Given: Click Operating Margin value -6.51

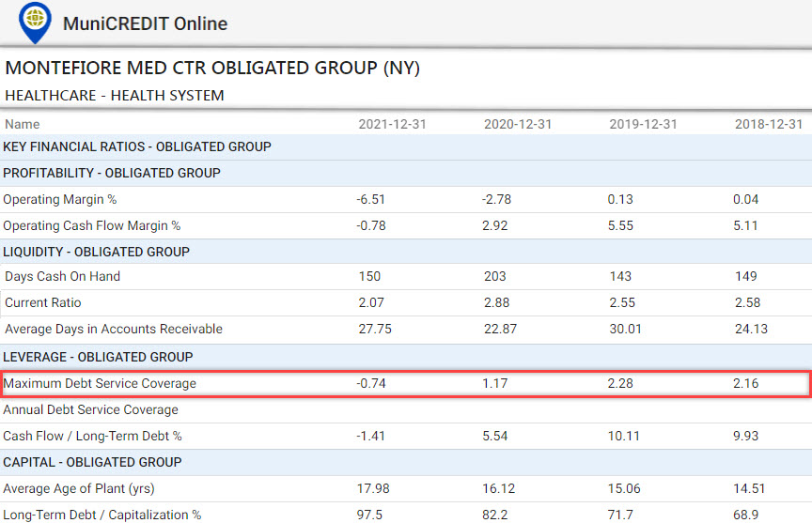Looking at the screenshot, I should tap(371, 200).
